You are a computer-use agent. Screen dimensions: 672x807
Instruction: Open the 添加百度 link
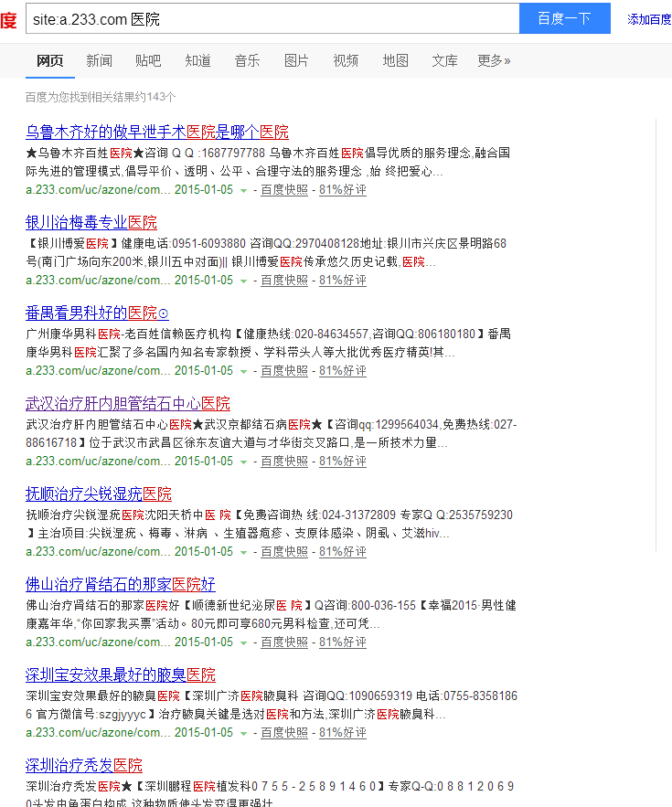[x=649, y=19]
